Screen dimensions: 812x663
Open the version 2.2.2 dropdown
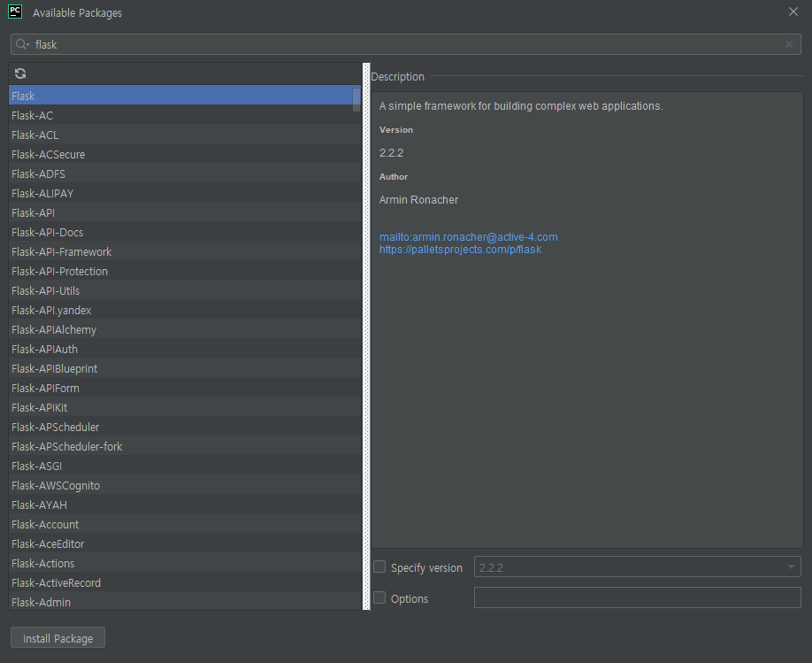coord(638,567)
